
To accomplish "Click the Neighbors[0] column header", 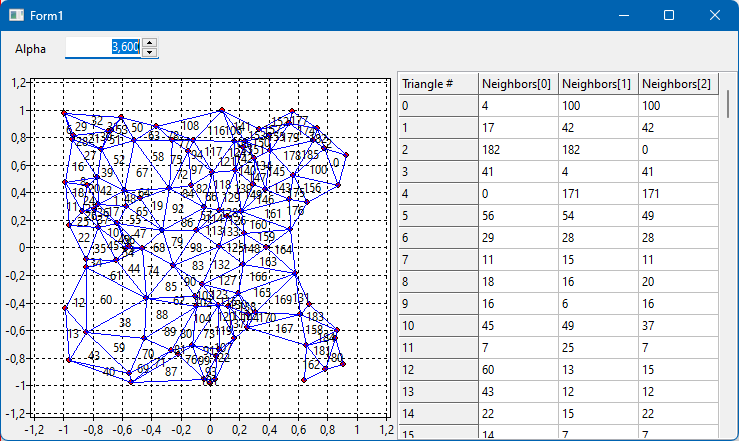I will [x=518, y=84].
